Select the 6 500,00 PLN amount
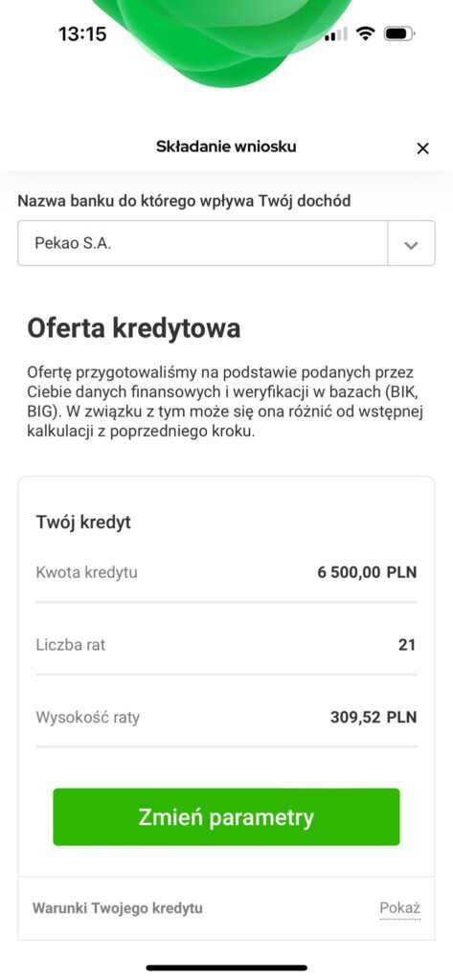453x980 pixels. (367, 572)
